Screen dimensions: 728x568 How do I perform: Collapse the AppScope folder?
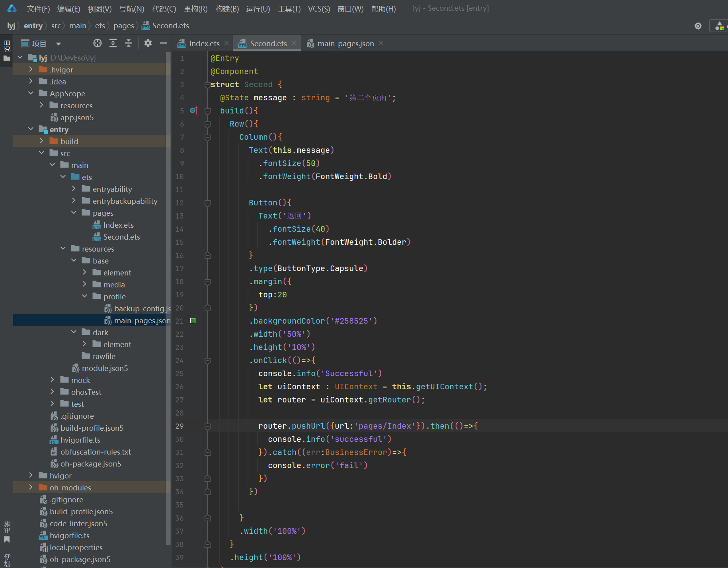[31, 94]
